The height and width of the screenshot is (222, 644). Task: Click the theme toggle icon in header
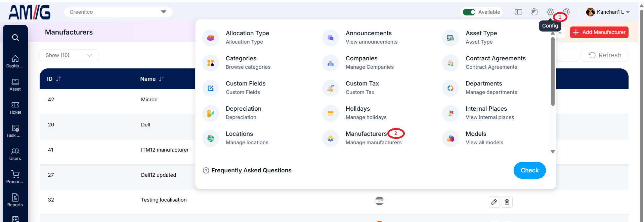pos(534,12)
